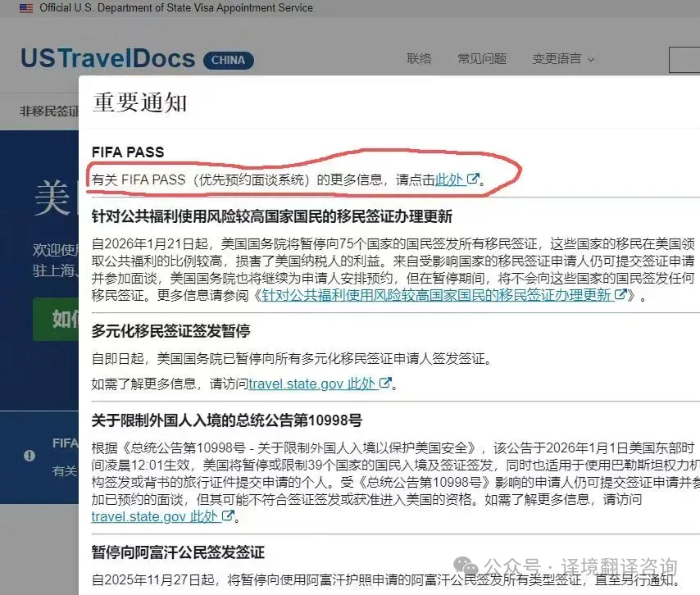This screenshot has width=700, height=595.
Task: Click external-link icon after 移民签证办理更新 link
Action: (620, 294)
